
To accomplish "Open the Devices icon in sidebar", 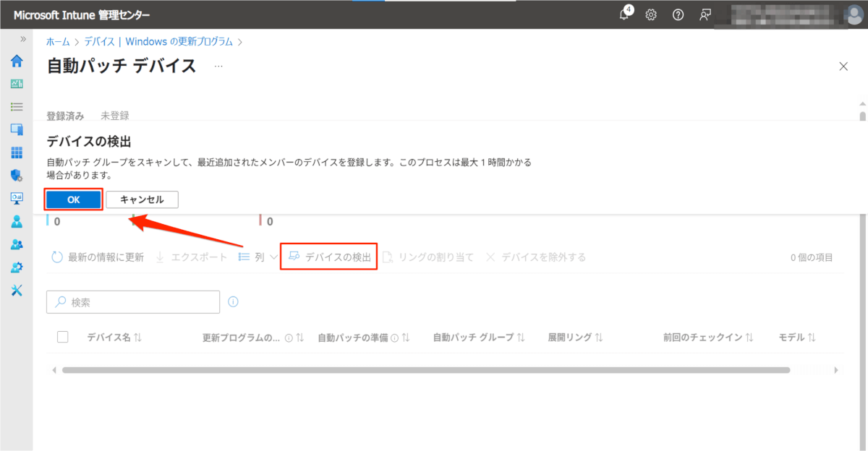I will (x=17, y=129).
